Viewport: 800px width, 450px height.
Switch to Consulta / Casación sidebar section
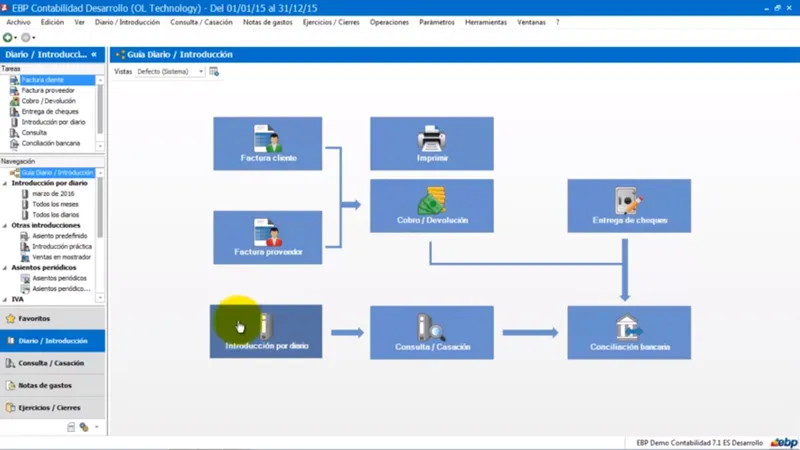pyautogui.click(x=53, y=363)
